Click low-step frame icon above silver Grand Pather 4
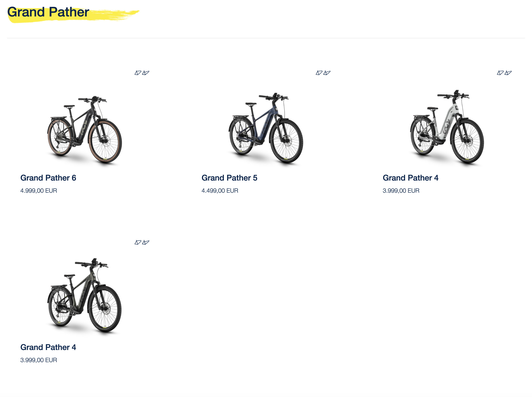 pyautogui.click(x=508, y=73)
